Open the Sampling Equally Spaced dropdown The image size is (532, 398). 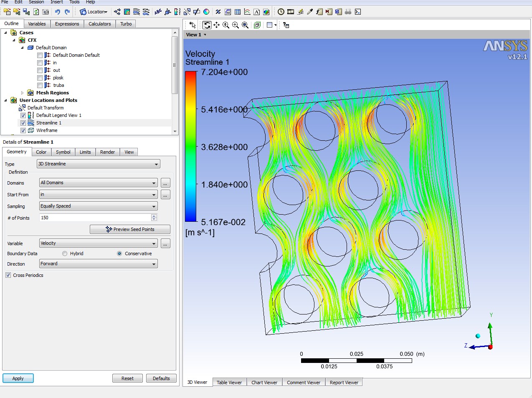point(99,206)
